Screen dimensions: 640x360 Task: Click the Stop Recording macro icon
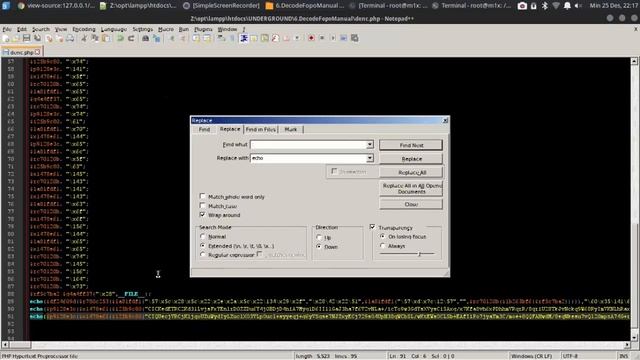(x=322, y=38)
